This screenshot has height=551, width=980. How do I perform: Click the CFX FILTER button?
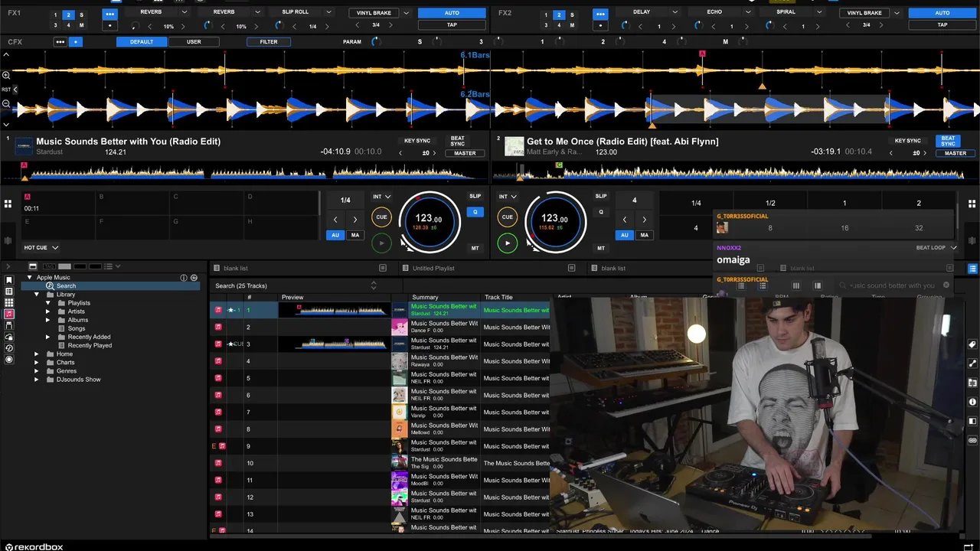click(269, 41)
